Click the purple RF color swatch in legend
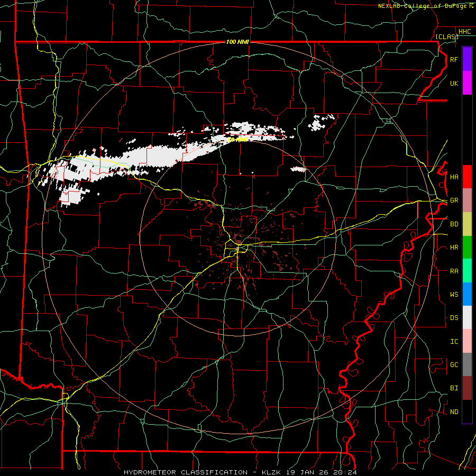 click(467, 59)
